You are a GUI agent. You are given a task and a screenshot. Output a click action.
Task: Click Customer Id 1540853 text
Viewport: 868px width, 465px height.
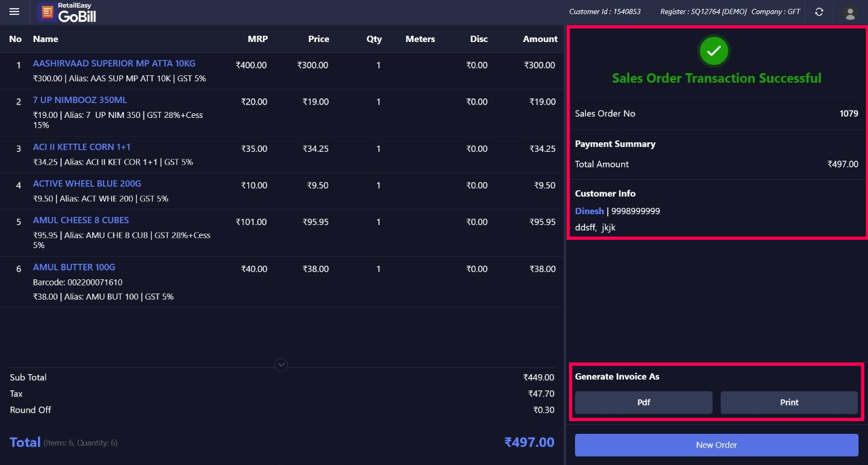coord(605,12)
